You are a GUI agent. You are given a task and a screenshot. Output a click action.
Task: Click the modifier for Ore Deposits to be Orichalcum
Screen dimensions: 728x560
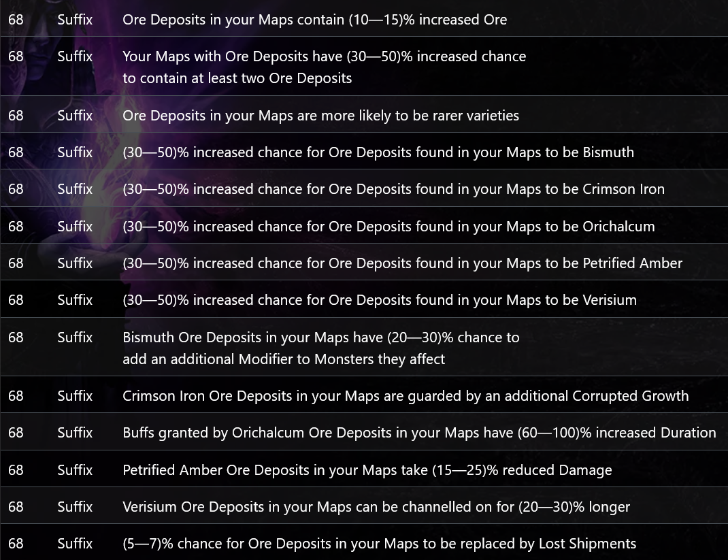[x=388, y=226]
